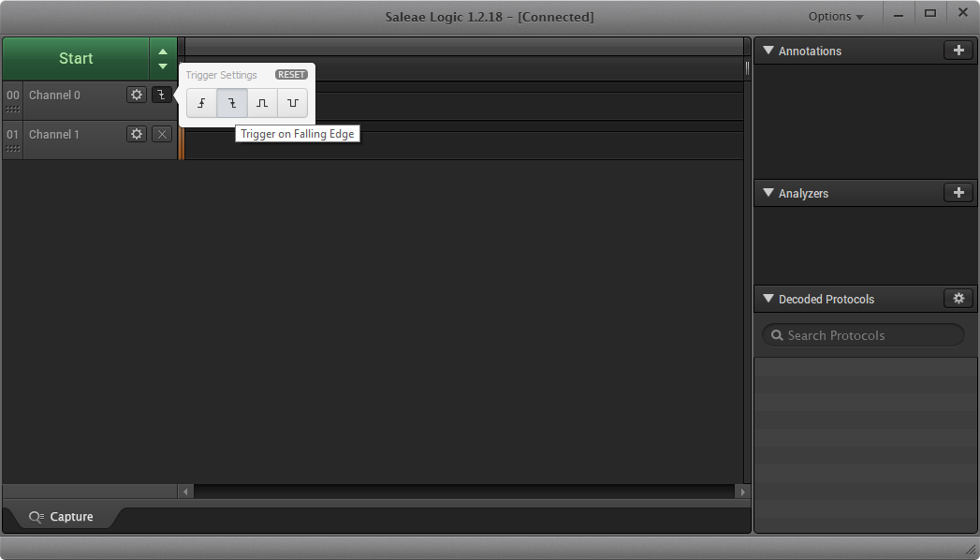
Task: Select the rising edge trigger option
Action: pos(201,103)
